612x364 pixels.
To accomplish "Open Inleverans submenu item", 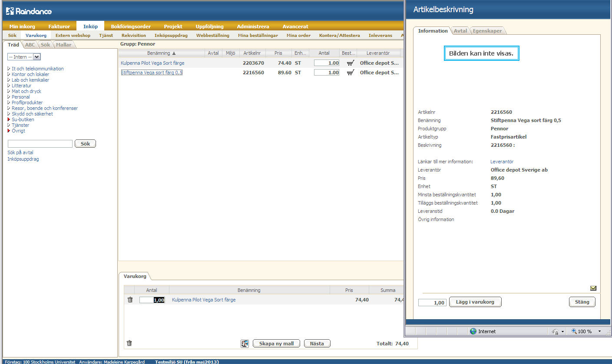I will [380, 35].
